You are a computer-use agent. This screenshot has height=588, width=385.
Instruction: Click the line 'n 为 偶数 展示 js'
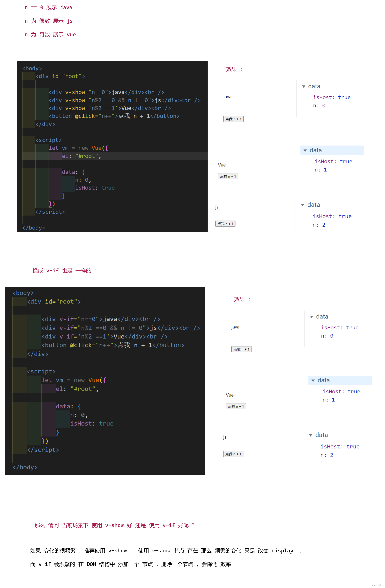[48, 21]
